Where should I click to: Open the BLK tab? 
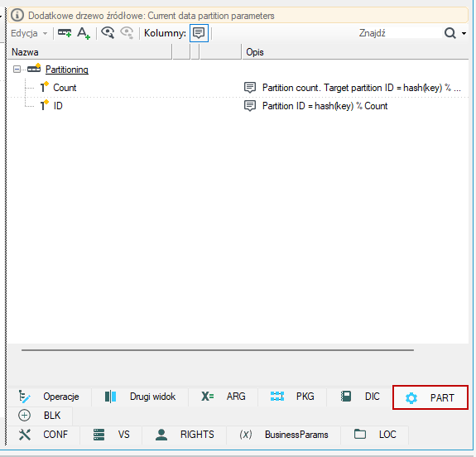pos(40,416)
